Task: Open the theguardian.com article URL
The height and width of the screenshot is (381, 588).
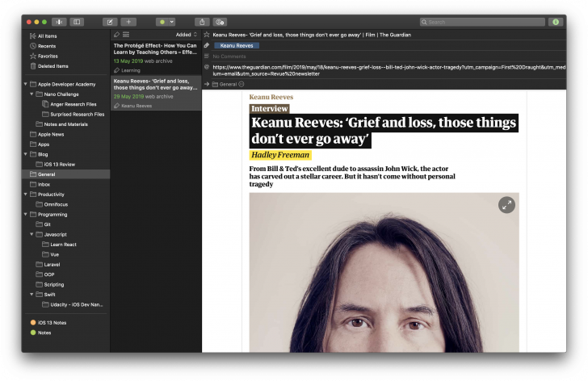Action: (388, 70)
